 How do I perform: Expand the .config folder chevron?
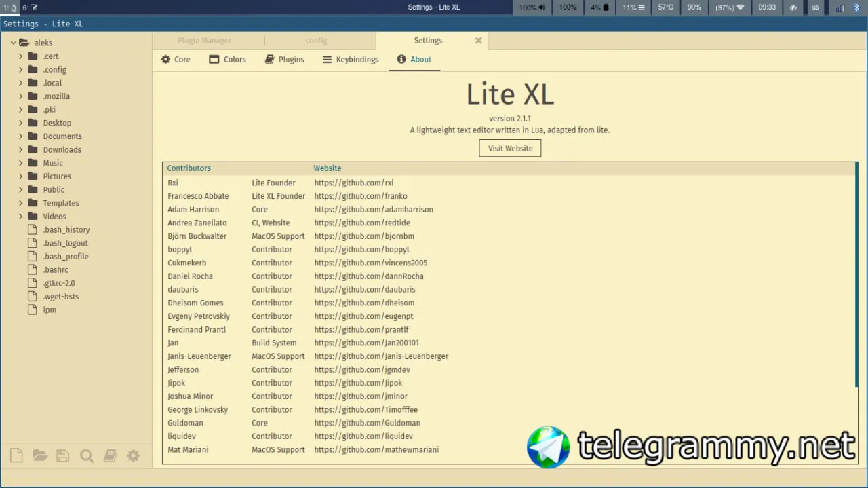tap(21, 69)
